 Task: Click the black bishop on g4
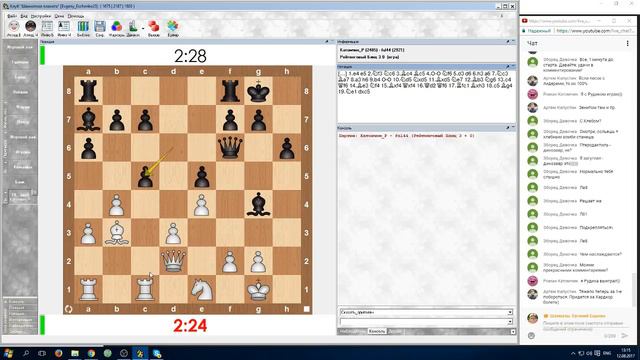(x=258, y=204)
